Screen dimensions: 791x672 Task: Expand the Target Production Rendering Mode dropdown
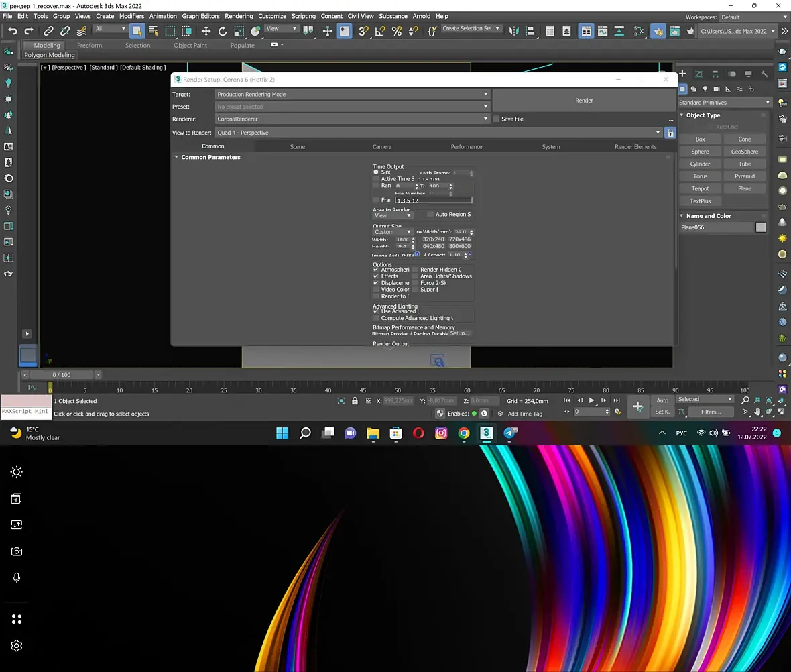(x=353, y=95)
